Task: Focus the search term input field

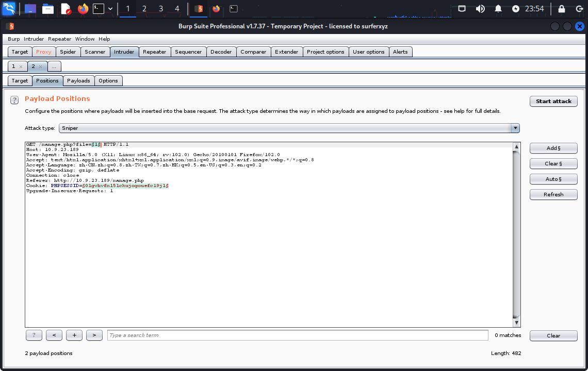Action: (298, 335)
